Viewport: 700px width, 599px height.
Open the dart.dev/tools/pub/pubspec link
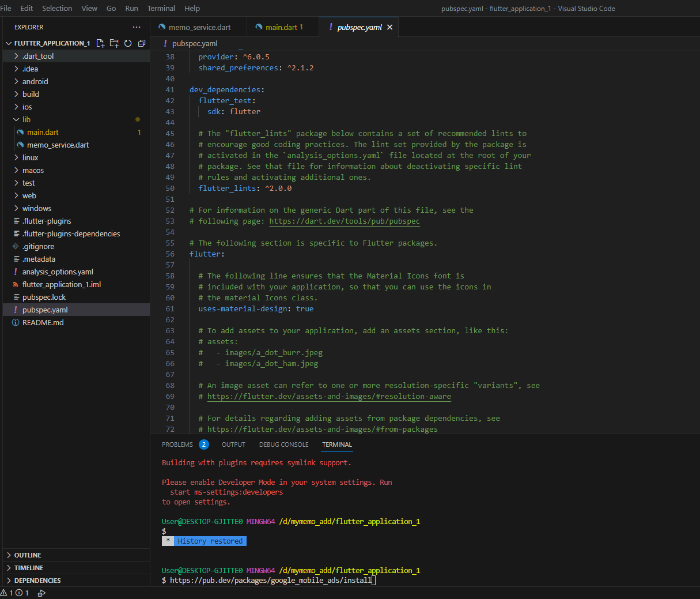345,221
